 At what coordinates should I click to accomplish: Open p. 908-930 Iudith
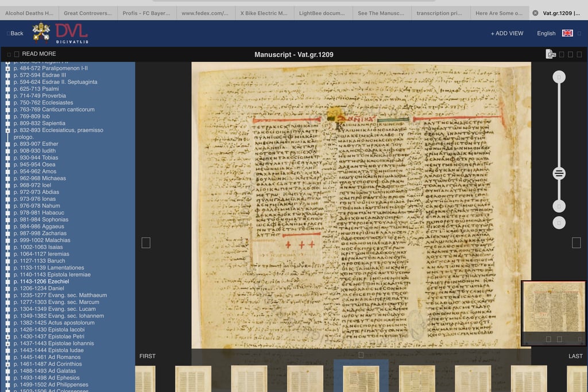34,150
